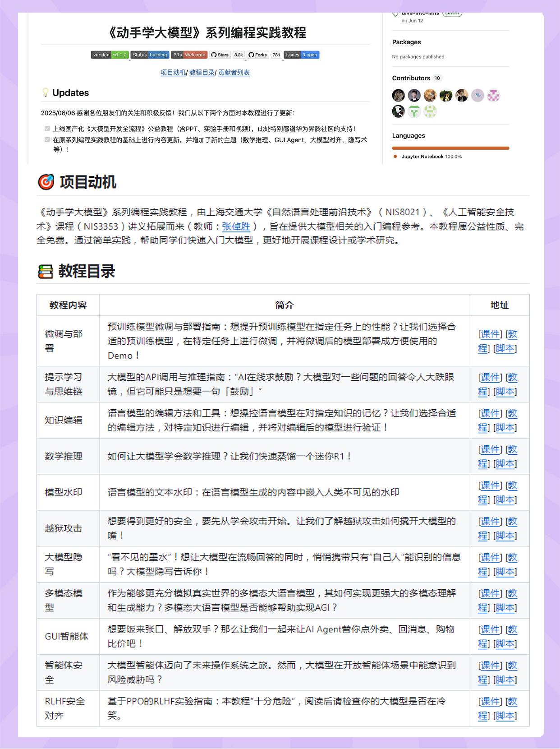The image size is (560, 749).
Task: Open 脚本 link for GUI智能体
Action: point(505,644)
